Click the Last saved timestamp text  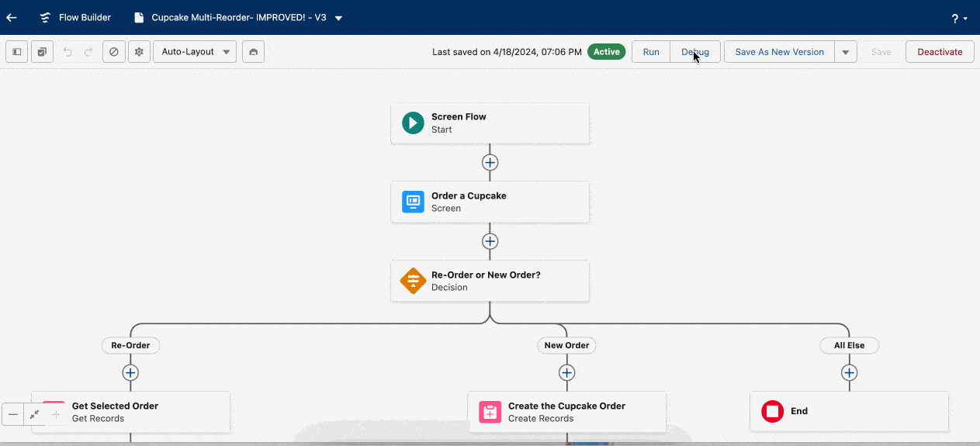click(x=507, y=52)
